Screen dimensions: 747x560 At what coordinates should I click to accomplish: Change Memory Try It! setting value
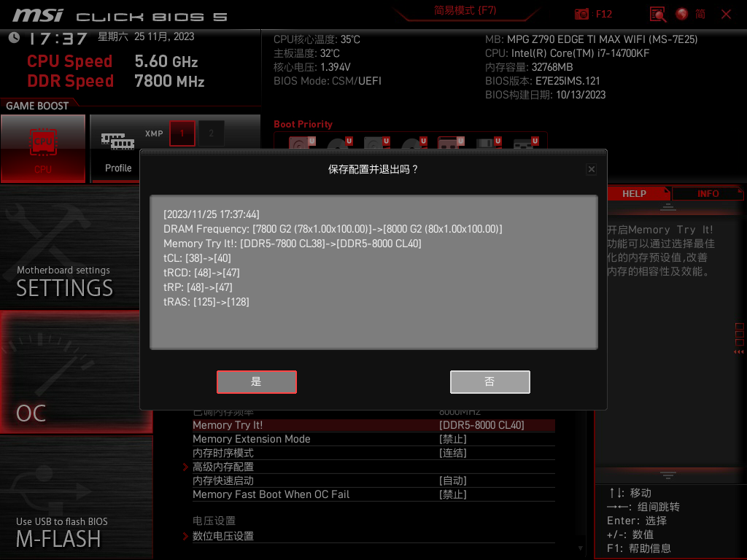click(481, 425)
